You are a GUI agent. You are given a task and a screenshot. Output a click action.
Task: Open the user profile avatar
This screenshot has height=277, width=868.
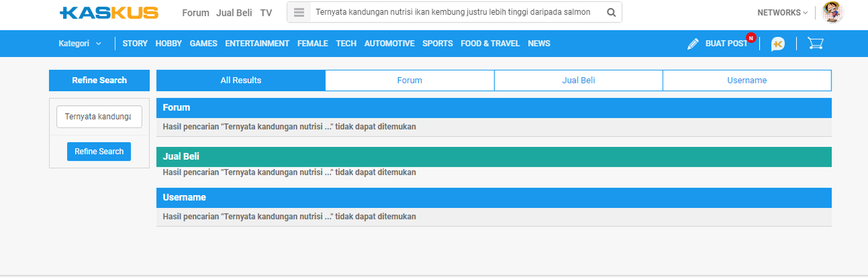point(832,12)
